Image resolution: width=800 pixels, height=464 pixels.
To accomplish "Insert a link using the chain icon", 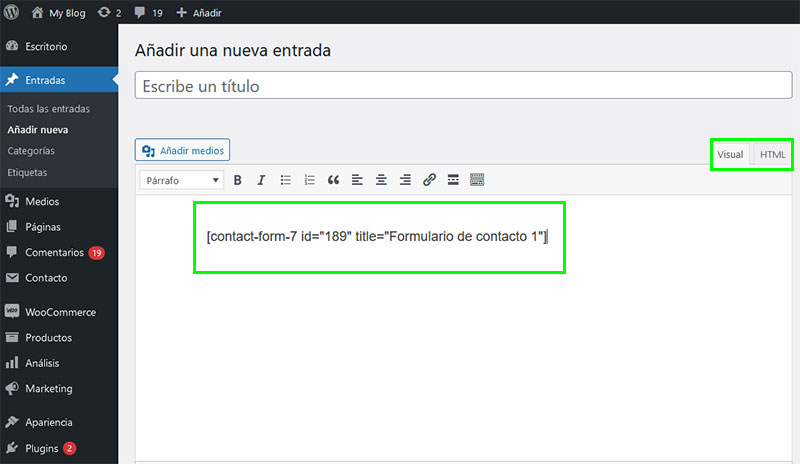I will pos(429,180).
